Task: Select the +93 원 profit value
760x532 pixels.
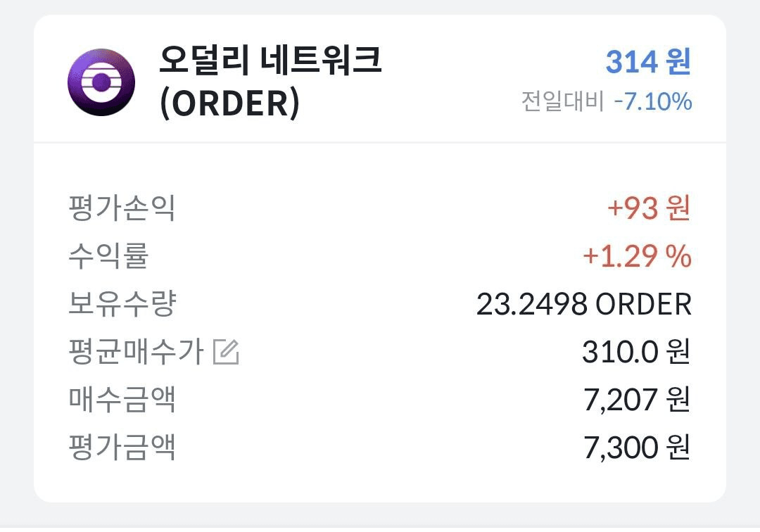Action: point(649,208)
